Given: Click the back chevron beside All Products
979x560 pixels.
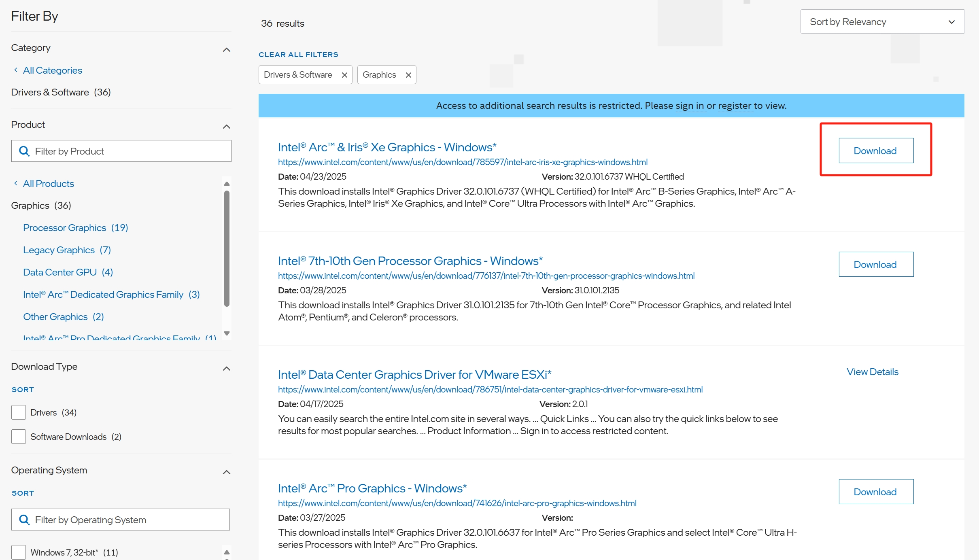Looking at the screenshot, I should (16, 183).
